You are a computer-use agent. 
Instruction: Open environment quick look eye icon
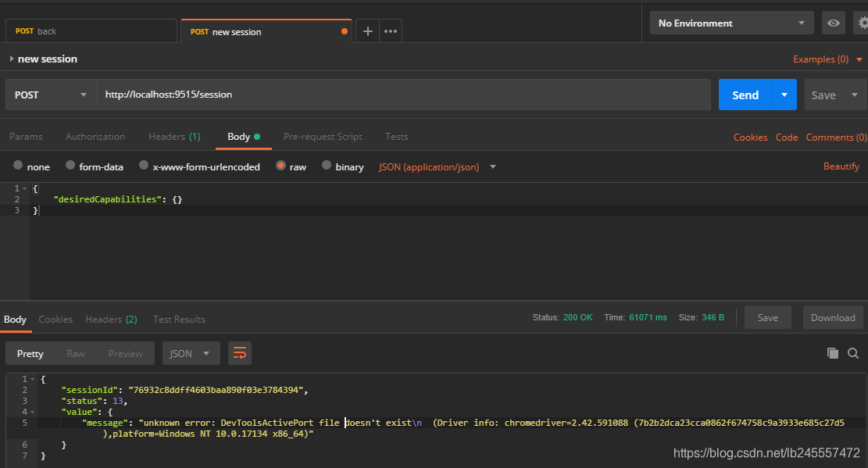(x=833, y=23)
